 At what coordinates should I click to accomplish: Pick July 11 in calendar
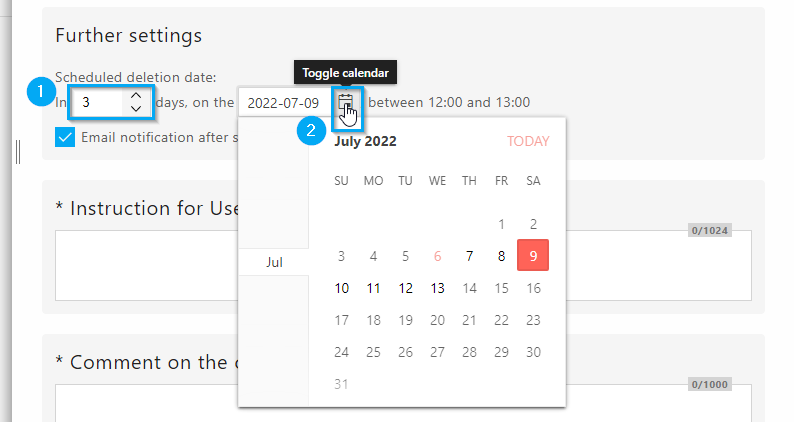click(373, 288)
